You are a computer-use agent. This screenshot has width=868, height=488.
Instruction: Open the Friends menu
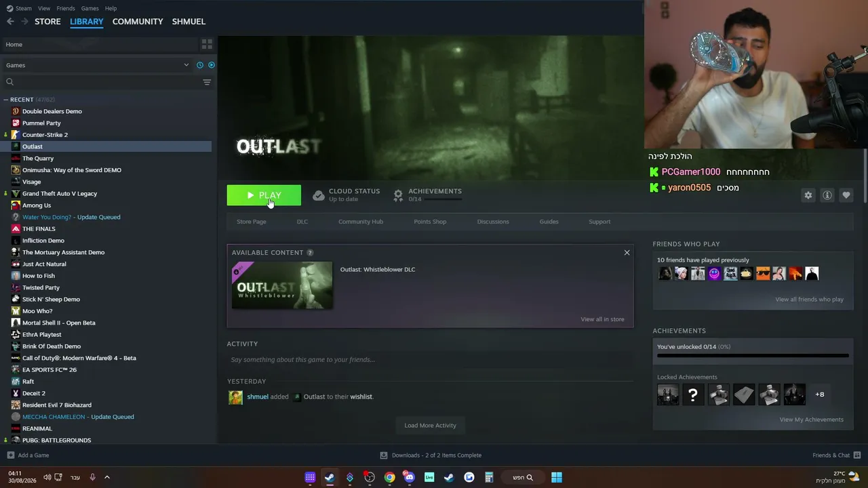pos(66,8)
